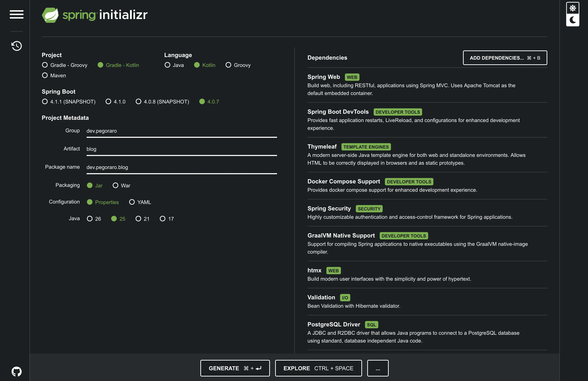Select Java version 21

pos(142,219)
